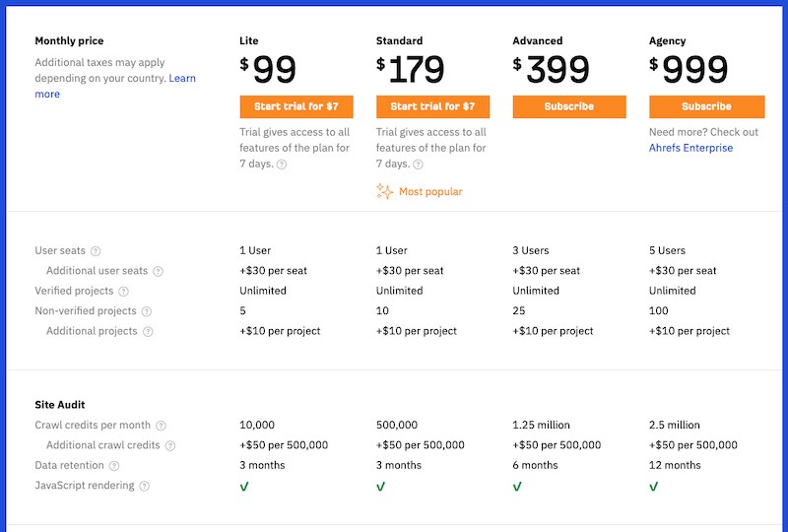Image resolution: width=788 pixels, height=532 pixels.
Task: Click Lite plan JavaScript rendering checkmark
Action: point(244,487)
